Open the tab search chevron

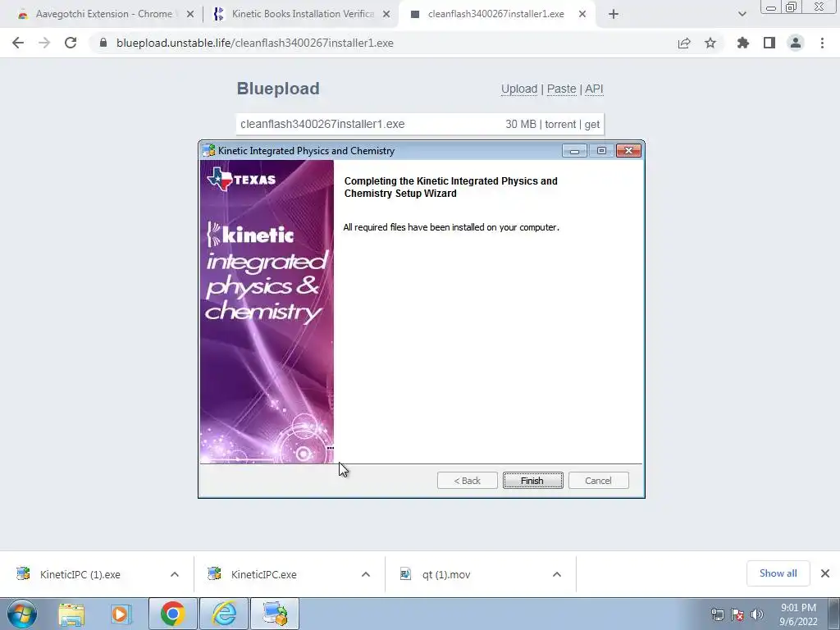coord(742,15)
